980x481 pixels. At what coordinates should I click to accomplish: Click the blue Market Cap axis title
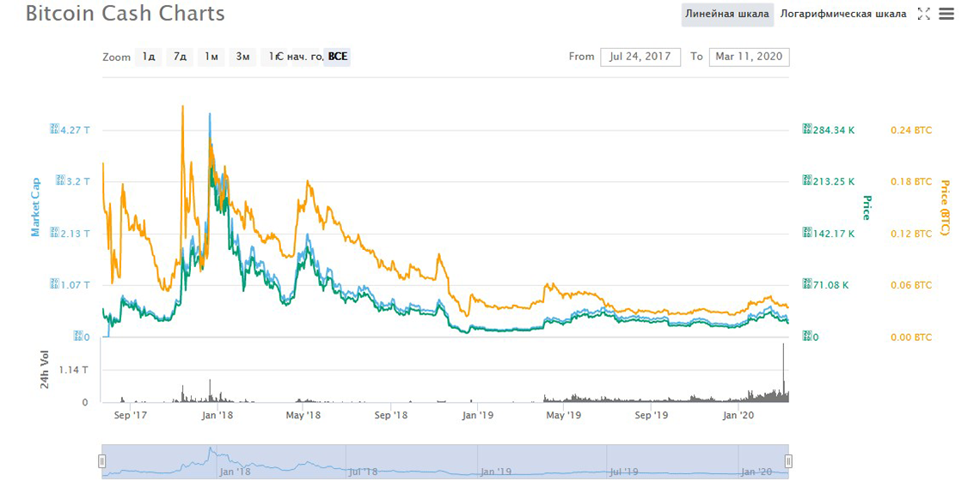pyautogui.click(x=36, y=207)
